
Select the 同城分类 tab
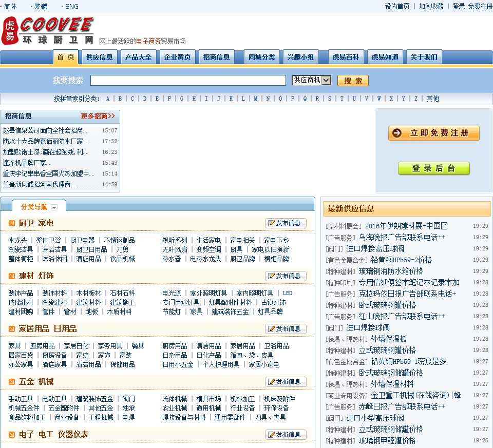[261, 57]
